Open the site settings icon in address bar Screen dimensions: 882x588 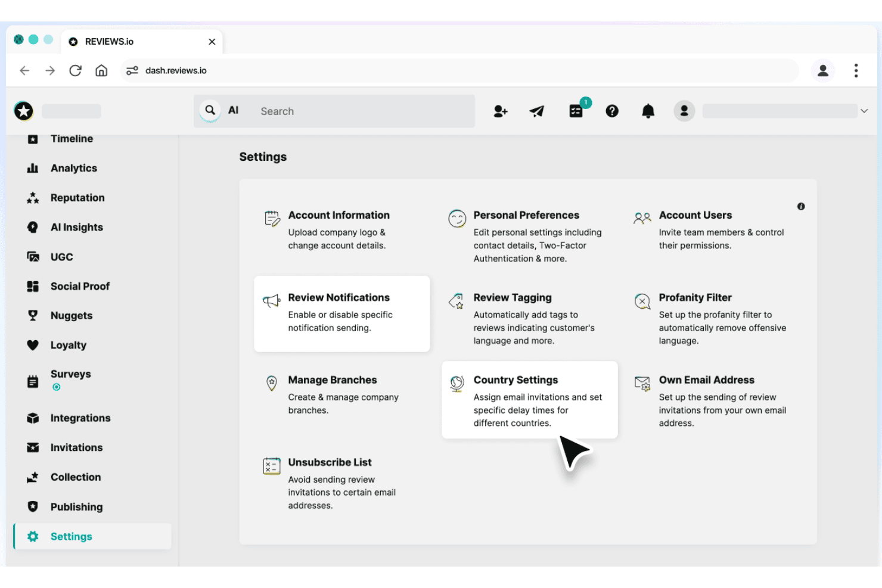132,70
